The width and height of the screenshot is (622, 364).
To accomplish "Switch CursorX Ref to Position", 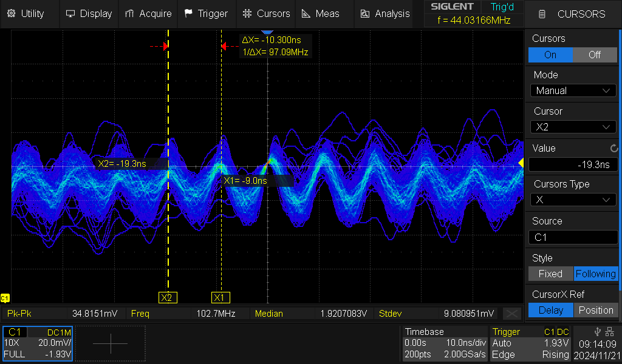I will click(596, 310).
